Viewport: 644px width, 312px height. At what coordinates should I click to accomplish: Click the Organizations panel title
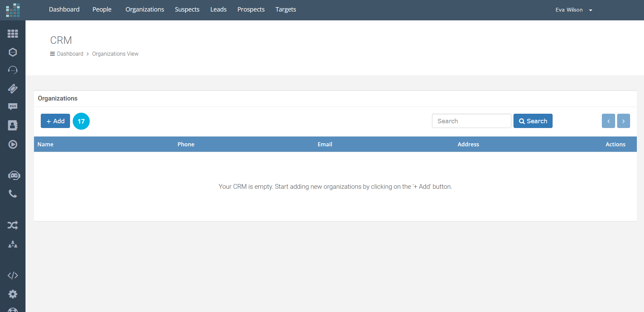pyautogui.click(x=58, y=98)
